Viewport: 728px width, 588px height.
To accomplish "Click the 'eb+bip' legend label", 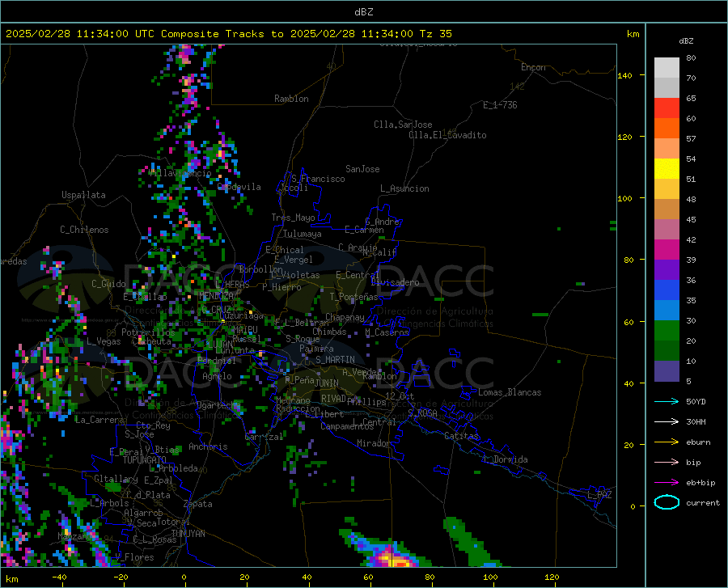I will point(700,483).
